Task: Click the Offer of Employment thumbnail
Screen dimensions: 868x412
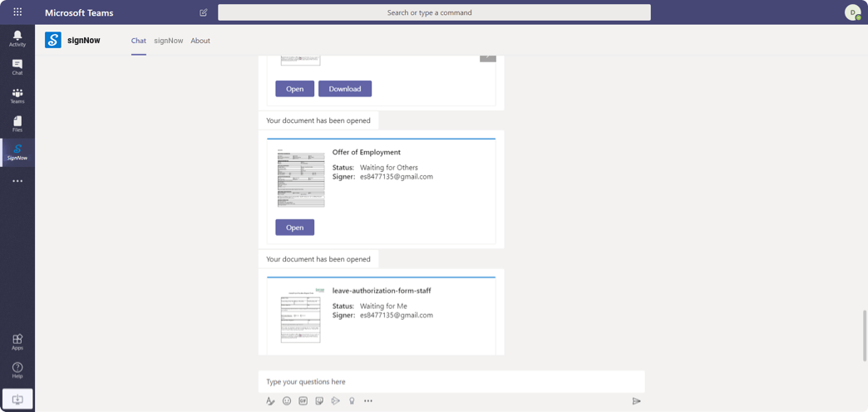Action: click(301, 178)
